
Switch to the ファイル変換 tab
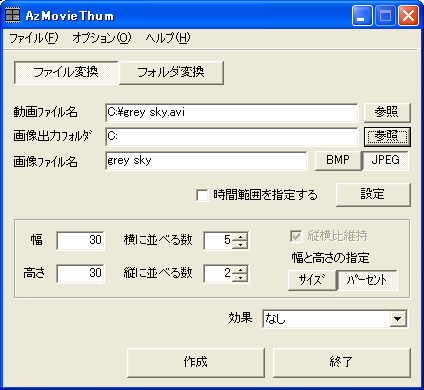point(66,72)
